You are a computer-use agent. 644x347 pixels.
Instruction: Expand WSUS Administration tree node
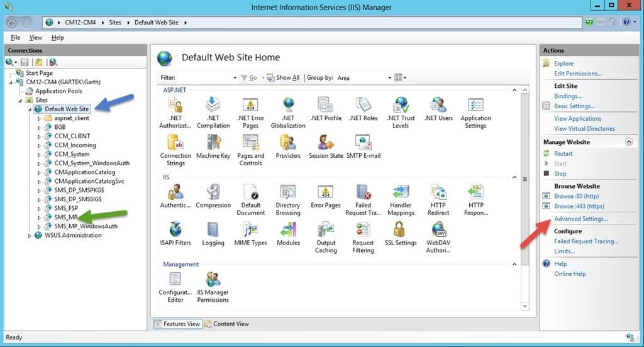pyautogui.click(x=29, y=236)
